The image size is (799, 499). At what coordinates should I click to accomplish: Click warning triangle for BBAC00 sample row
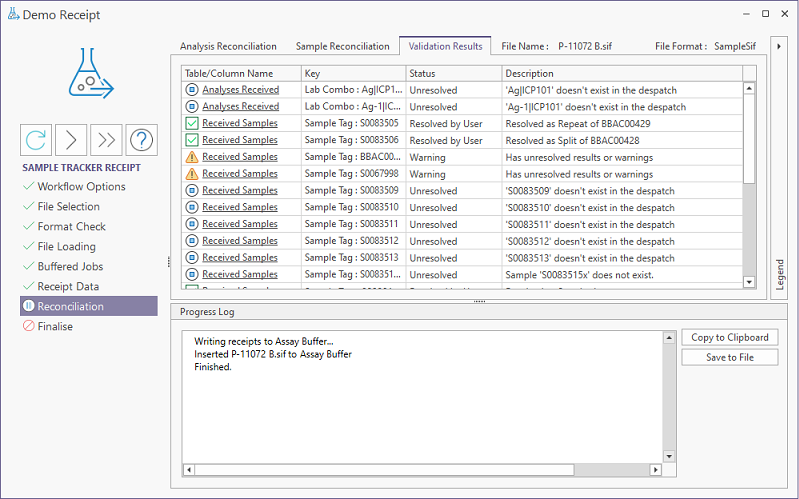(192, 157)
